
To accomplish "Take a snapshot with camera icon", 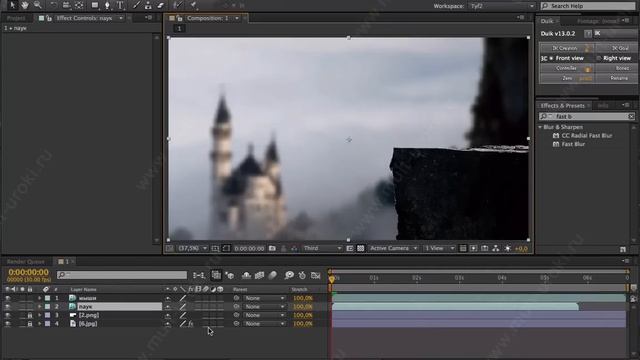I will pyautogui.click(x=272, y=248).
